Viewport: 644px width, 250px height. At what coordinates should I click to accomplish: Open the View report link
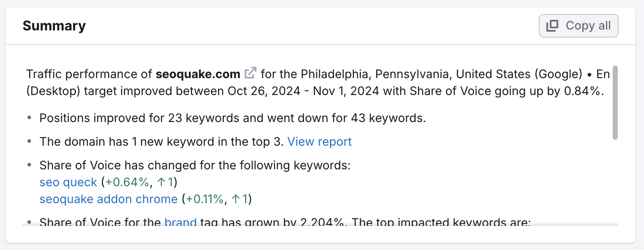320,141
